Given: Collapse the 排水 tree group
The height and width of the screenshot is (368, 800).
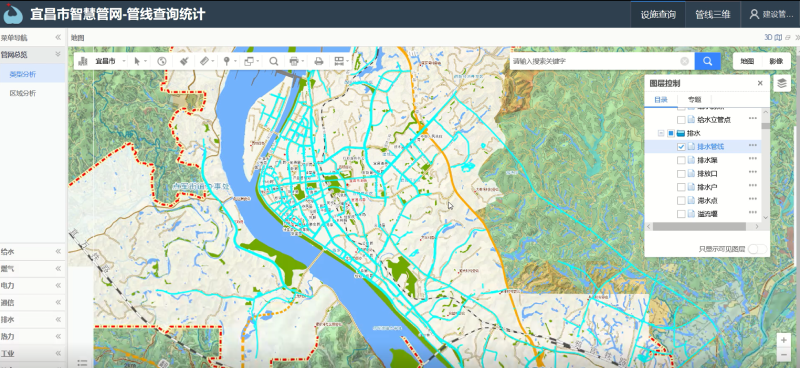Looking at the screenshot, I should [661, 133].
